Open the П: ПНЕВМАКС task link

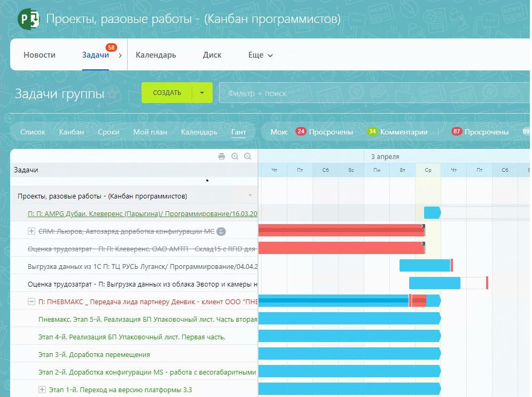coord(148,301)
